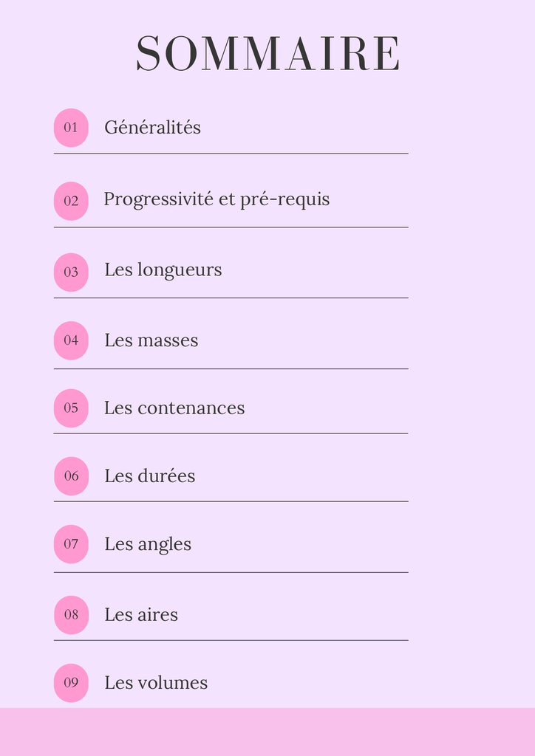Go to Progressivité et pré-requis entry
This screenshot has width=535, height=756.
point(217,199)
